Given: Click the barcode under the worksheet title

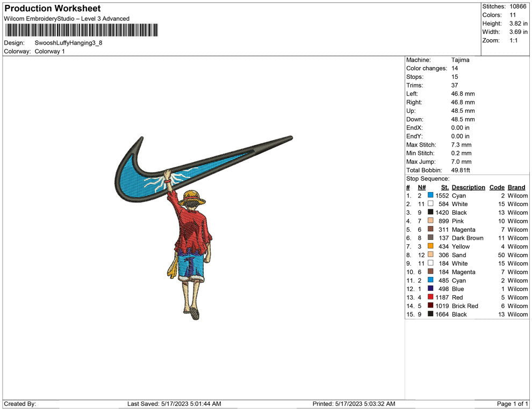Looking at the screenshot, I should (x=81, y=30).
